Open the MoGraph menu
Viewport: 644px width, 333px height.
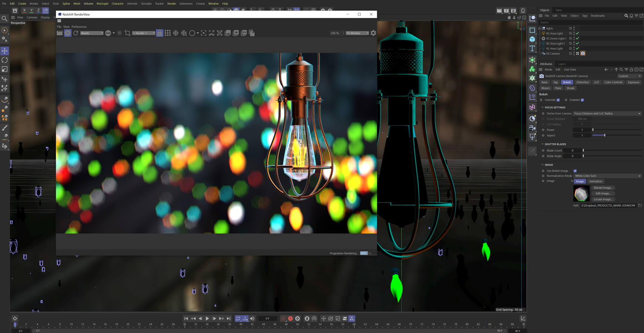(x=102, y=4)
